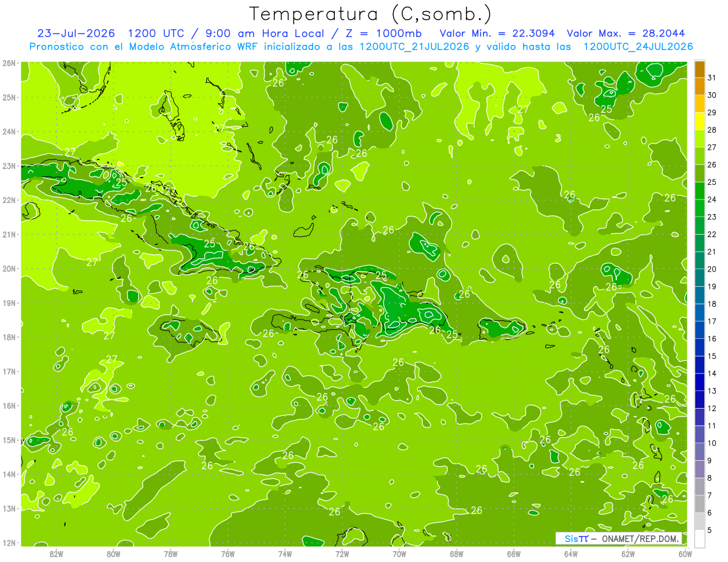Click the '64W' longitude axis label
728x562 pixels.
570,553
